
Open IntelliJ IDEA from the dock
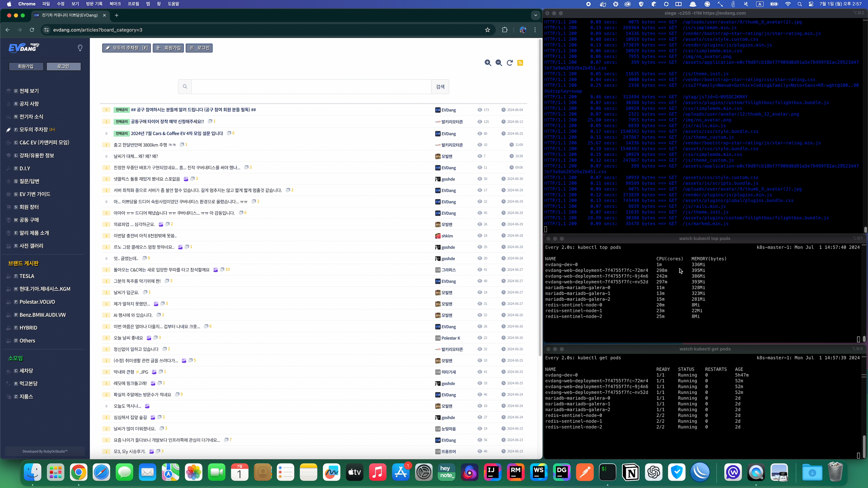pyautogui.click(x=492, y=472)
